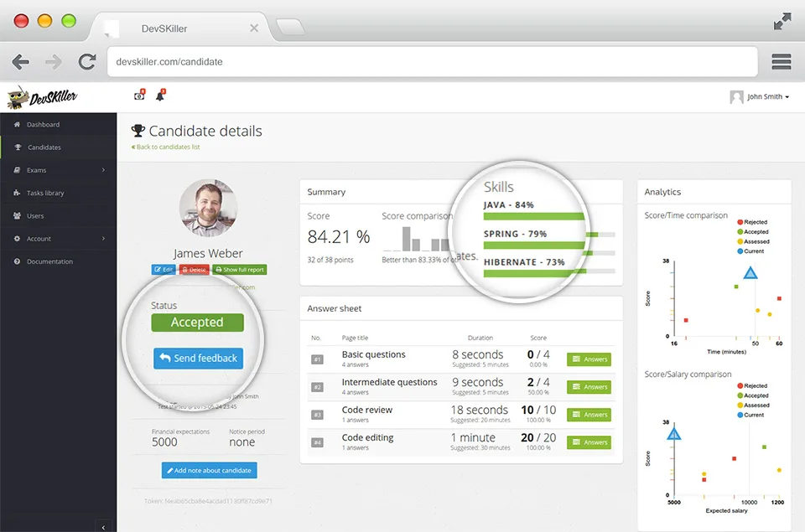
Task: Go back with the browser back arrow
Action: coord(20,62)
